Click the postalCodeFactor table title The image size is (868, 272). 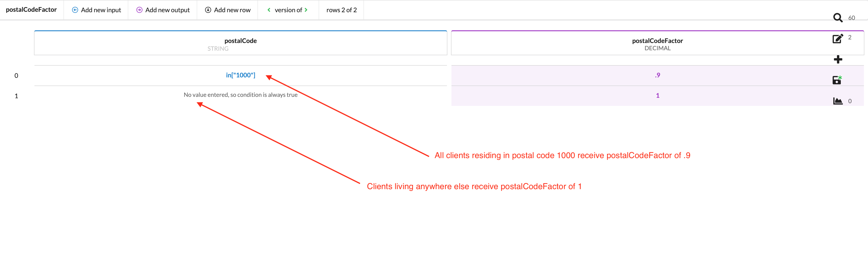(x=31, y=10)
